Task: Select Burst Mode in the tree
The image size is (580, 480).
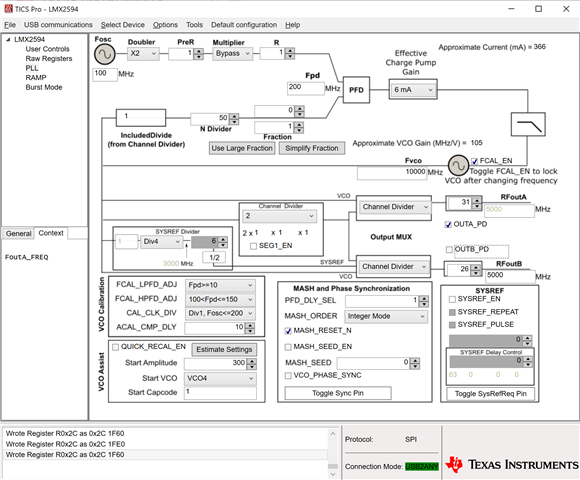Action: point(44,87)
